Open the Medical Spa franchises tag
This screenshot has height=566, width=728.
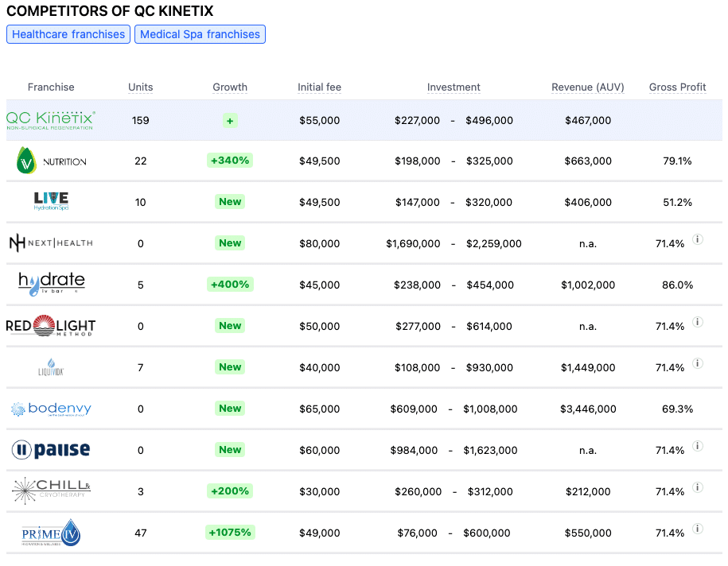[200, 34]
